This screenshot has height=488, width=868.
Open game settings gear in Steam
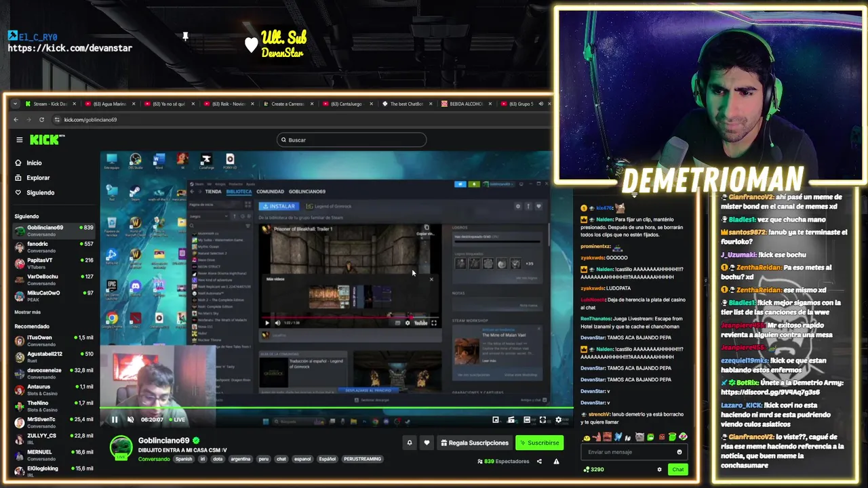point(518,206)
